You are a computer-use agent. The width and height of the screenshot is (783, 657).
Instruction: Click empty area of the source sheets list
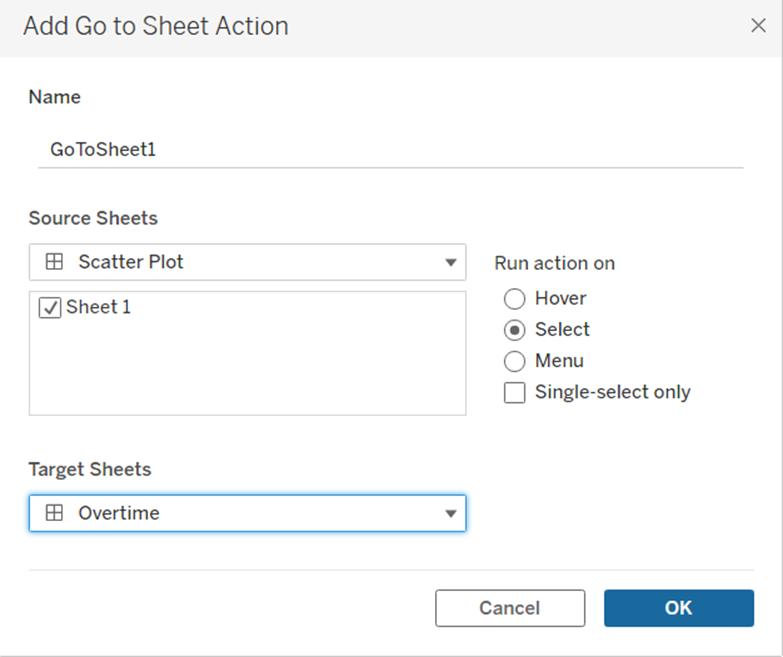click(247, 370)
